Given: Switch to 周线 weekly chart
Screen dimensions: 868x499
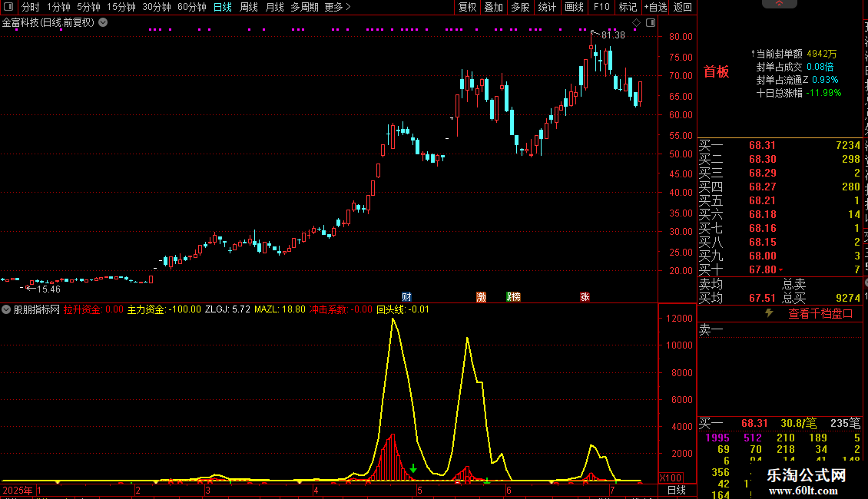Looking at the screenshot, I should click(249, 7).
